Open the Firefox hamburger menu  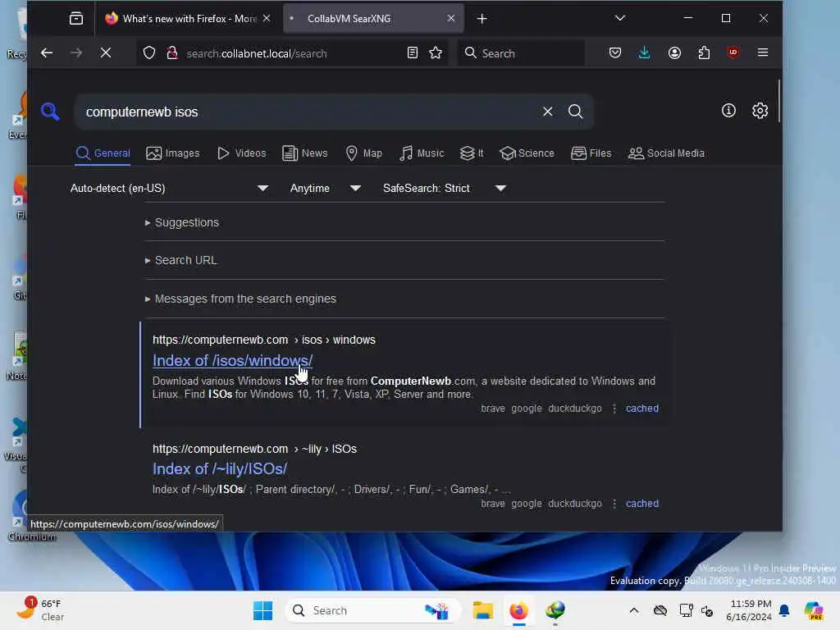[x=763, y=52]
